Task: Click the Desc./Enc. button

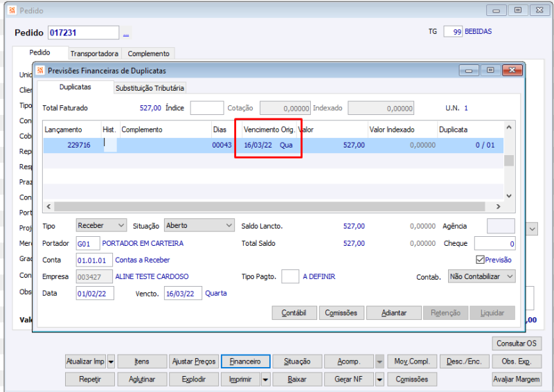Action: click(464, 362)
